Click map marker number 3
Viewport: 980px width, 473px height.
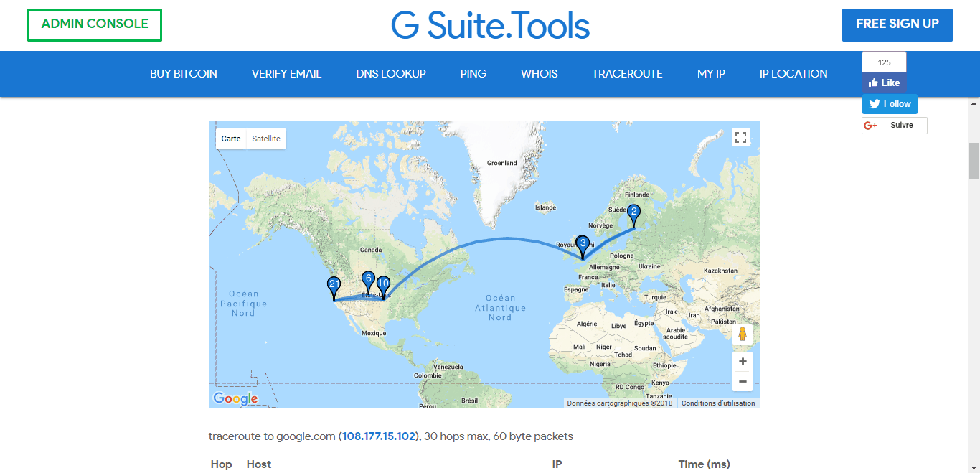click(583, 246)
